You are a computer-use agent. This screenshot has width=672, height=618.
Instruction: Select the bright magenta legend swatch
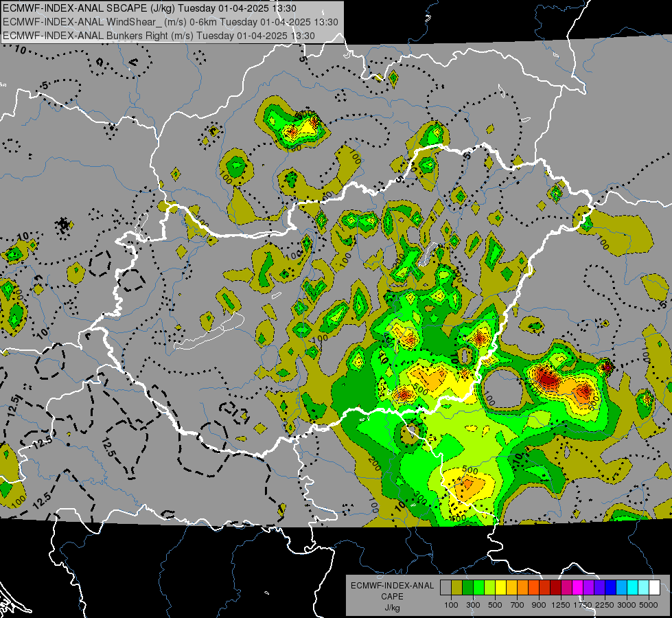pyautogui.click(x=577, y=588)
